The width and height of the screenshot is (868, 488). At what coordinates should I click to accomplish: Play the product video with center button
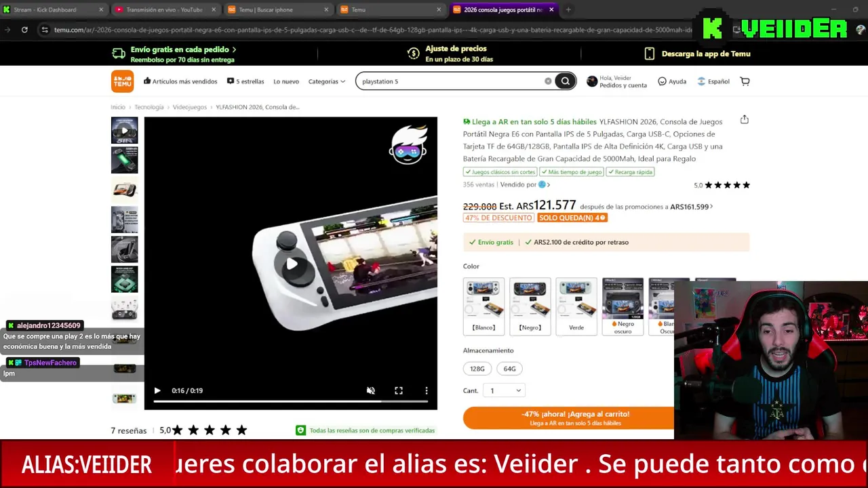pyautogui.click(x=291, y=264)
